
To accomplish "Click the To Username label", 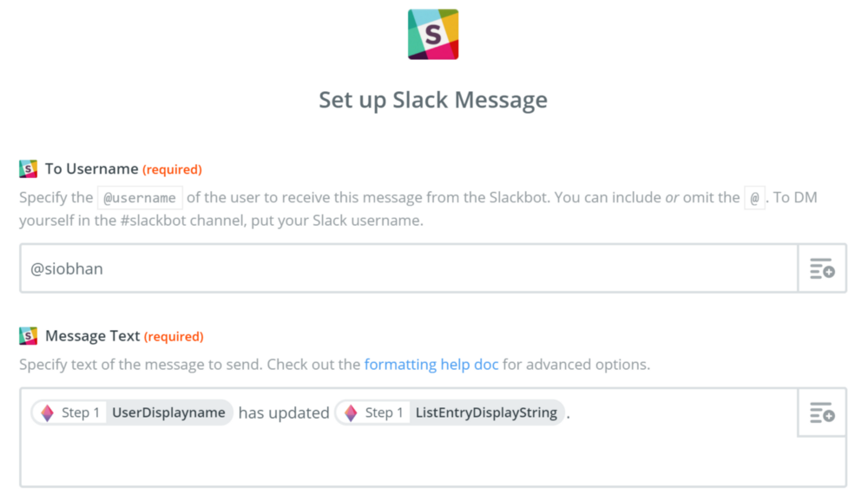I will click(x=92, y=168).
